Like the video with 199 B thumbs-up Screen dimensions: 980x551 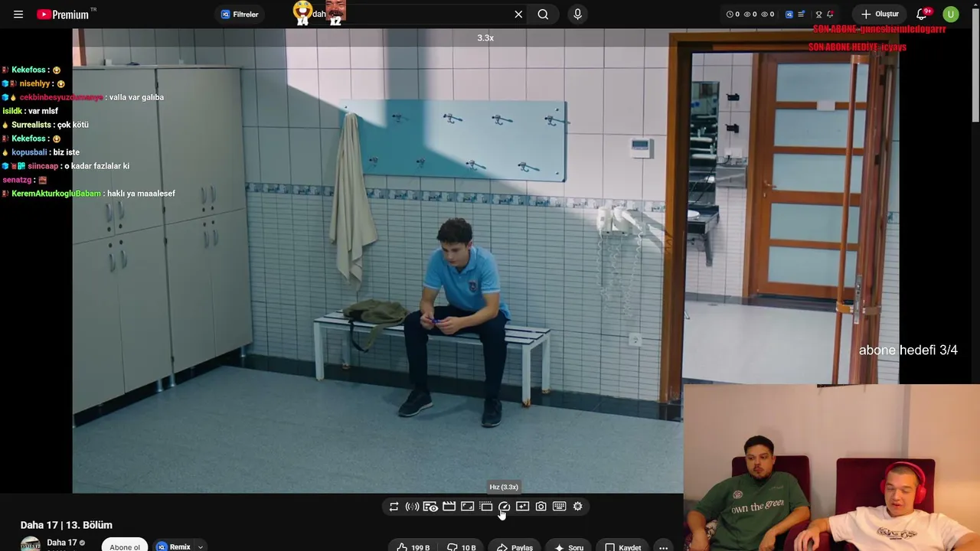click(413, 547)
